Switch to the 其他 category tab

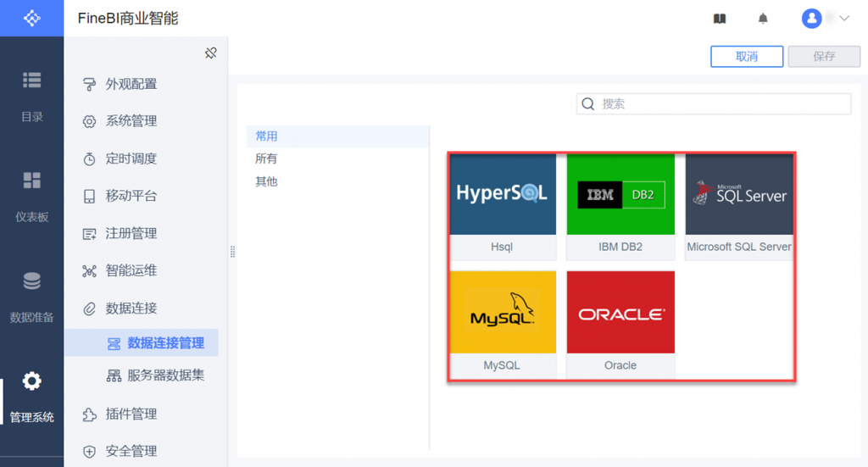267,181
